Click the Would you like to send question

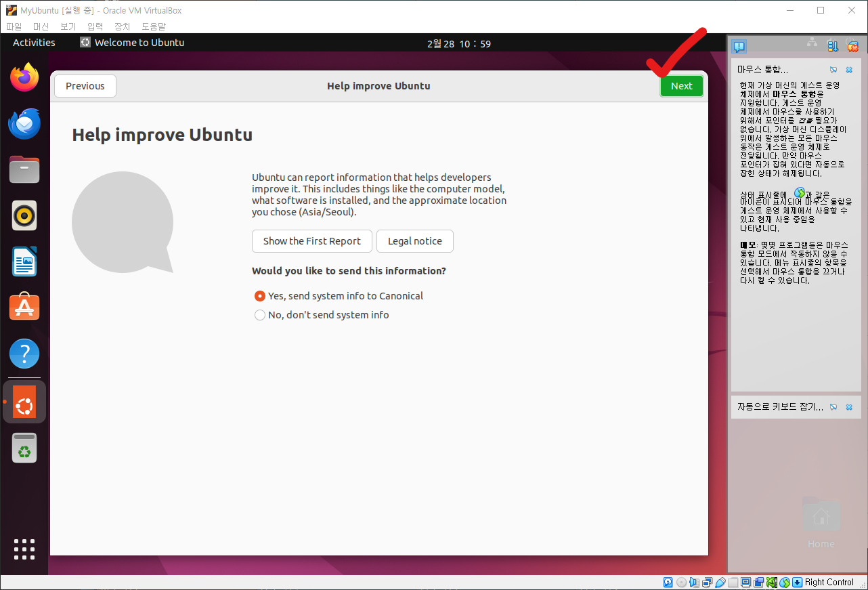point(349,271)
